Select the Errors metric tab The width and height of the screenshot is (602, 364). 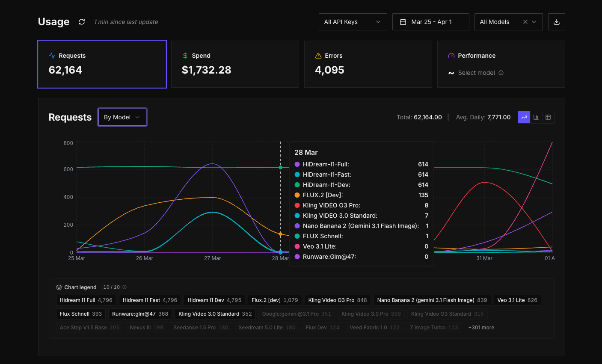[368, 64]
